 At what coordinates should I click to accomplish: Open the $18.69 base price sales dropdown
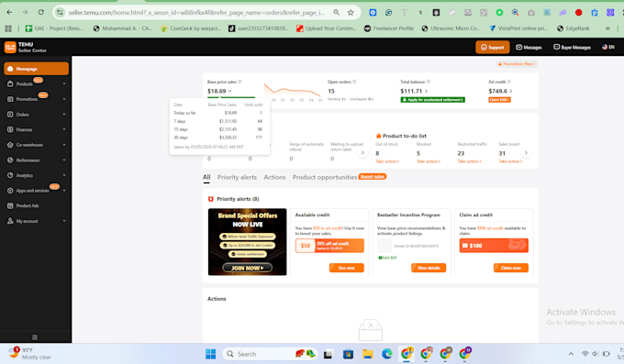pos(219,91)
